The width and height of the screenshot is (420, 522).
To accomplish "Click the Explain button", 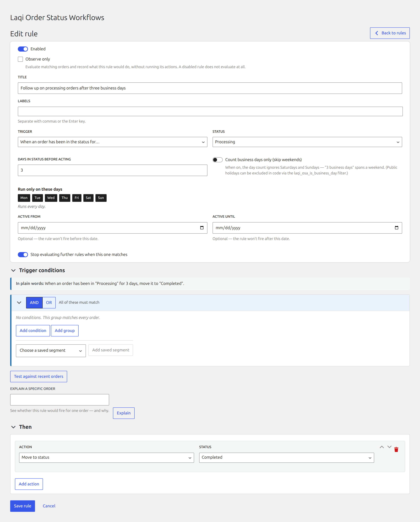I will (124, 413).
